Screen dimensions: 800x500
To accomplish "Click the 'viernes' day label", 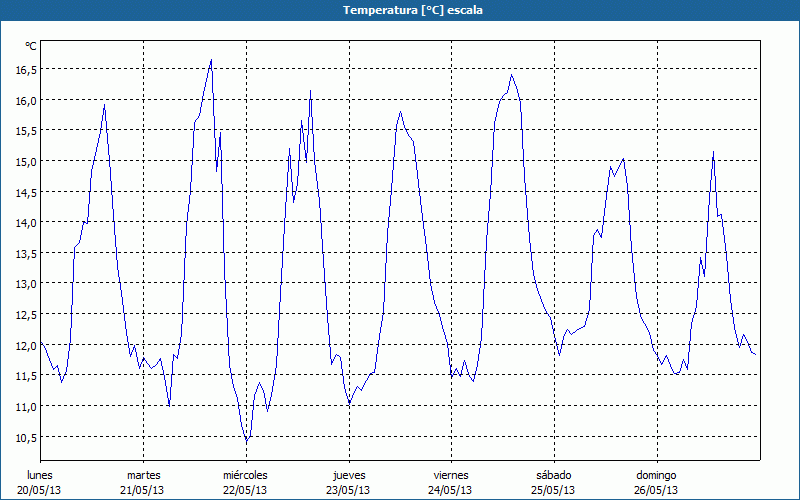I will 451,475.
